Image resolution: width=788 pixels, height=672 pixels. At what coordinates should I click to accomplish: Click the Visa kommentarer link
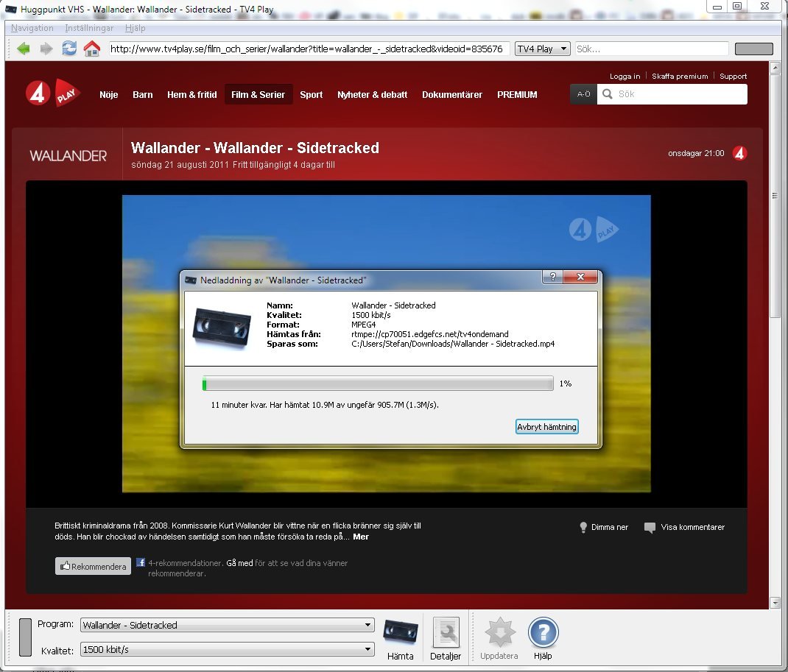[x=692, y=527]
